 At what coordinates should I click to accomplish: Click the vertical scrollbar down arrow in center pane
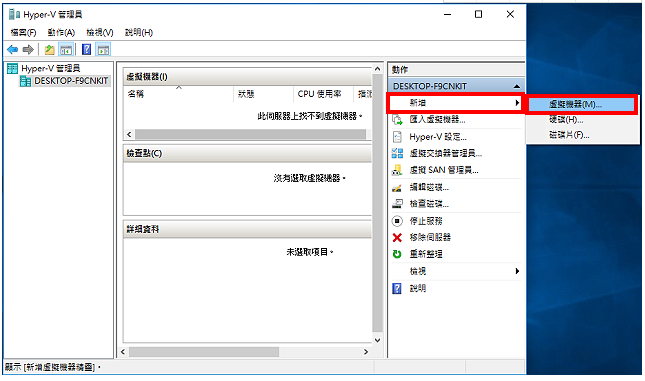(x=378, y=340)
